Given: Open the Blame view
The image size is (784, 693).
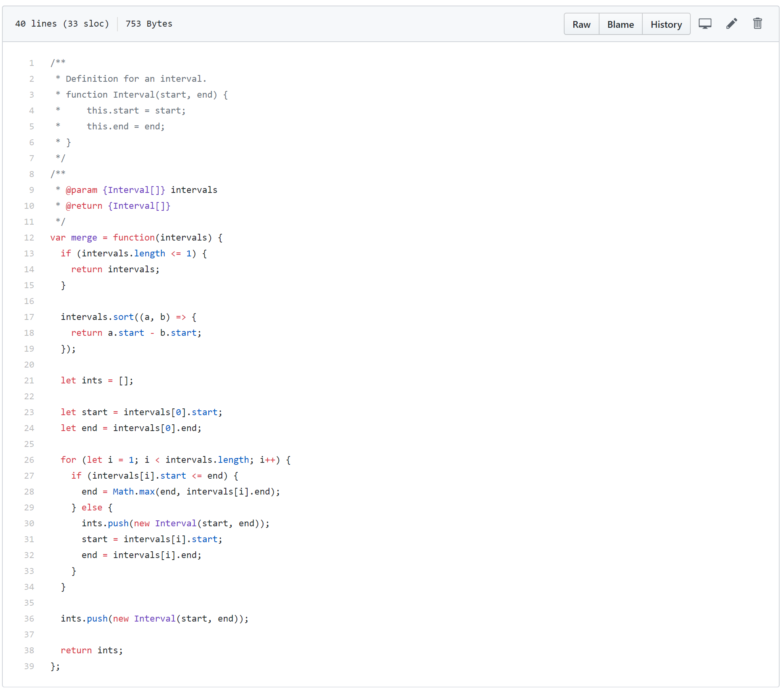Looking at the screenshot, I should tap(620, 24).
